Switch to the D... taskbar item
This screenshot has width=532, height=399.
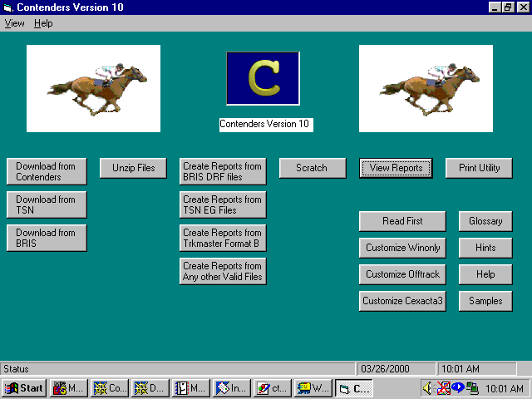(x=150, y=388)
